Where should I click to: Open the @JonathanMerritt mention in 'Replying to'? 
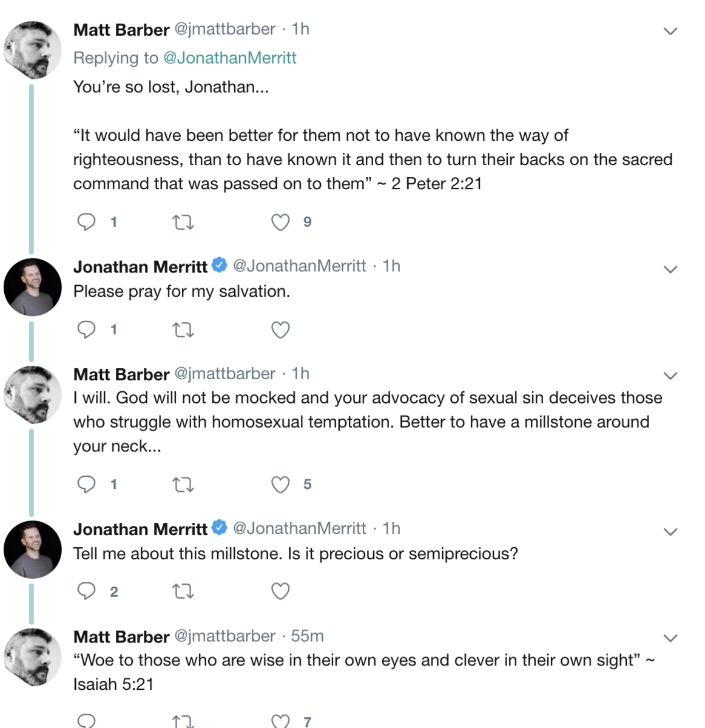(x=230, y=58)
